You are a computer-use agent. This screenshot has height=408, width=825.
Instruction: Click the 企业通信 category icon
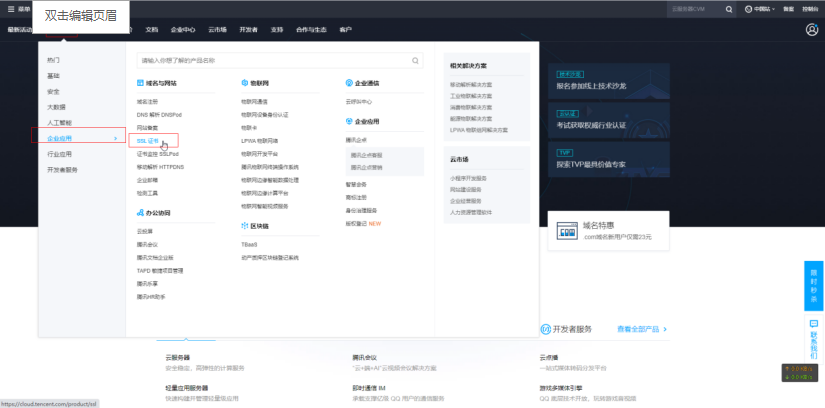point(349,83)
